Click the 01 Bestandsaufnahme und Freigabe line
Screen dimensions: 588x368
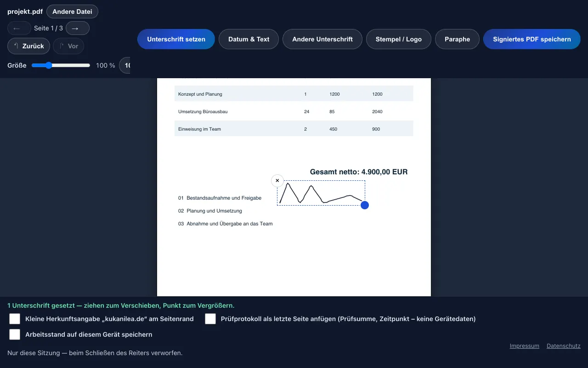click(220, 198)
